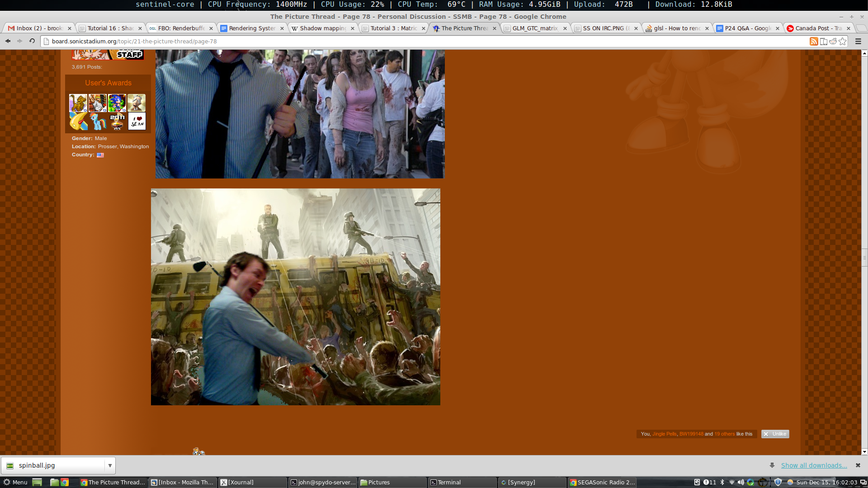The width and height of the screenshot is (868, 488).
Task: Click the mobile device icon in address bar
Action: point(823,41)
